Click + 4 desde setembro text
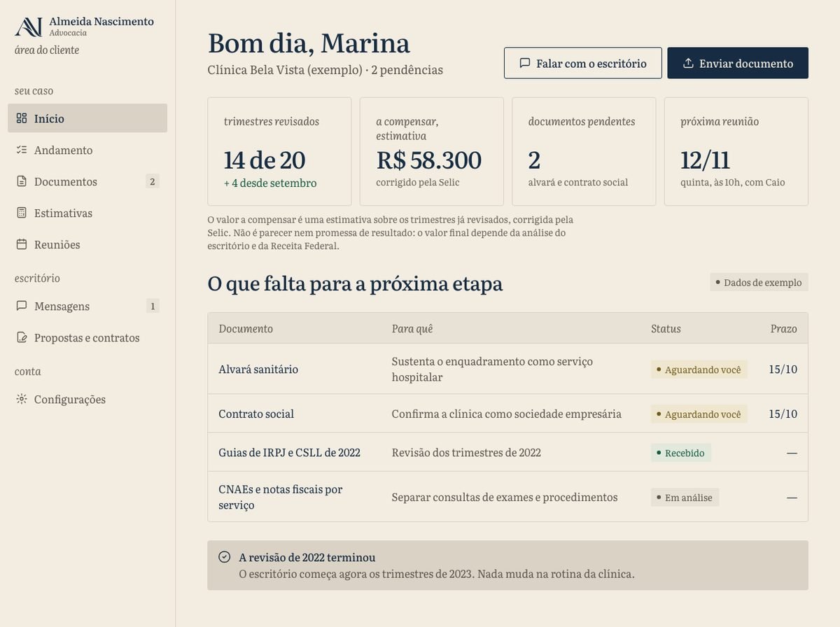 click(270, 183)
